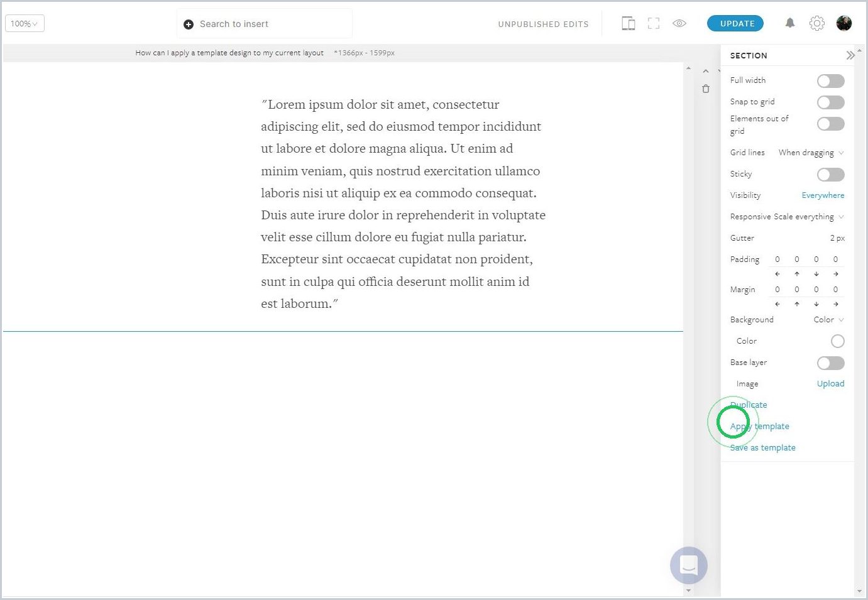Click Save as template link

[x=762, y=448]
